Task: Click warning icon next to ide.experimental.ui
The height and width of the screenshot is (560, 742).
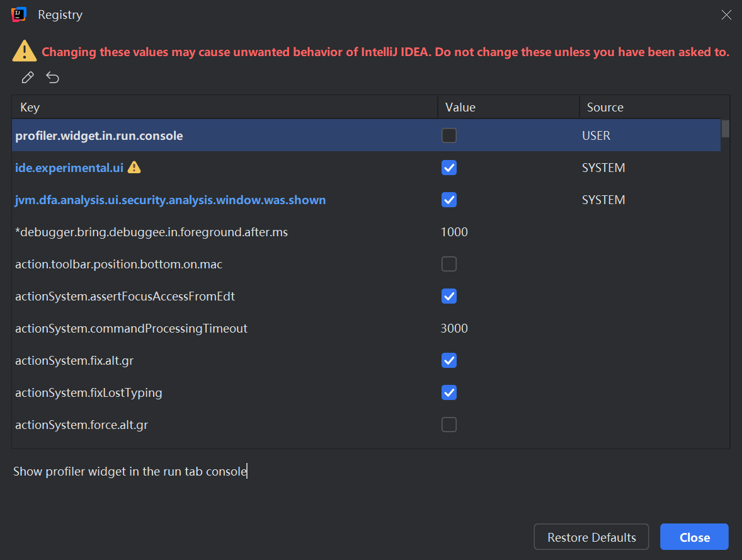Action: click(x=134, y=167)
